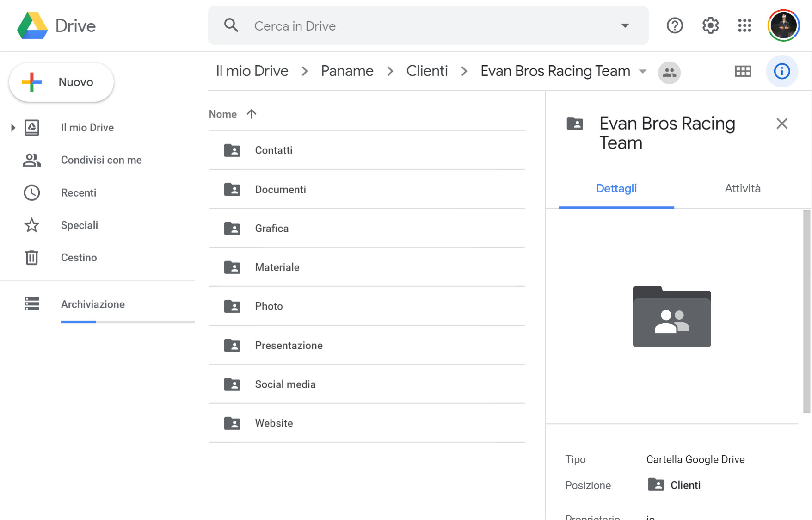Open Archiviazione storage page
This screenshot has width=812, height=520.
93,304
